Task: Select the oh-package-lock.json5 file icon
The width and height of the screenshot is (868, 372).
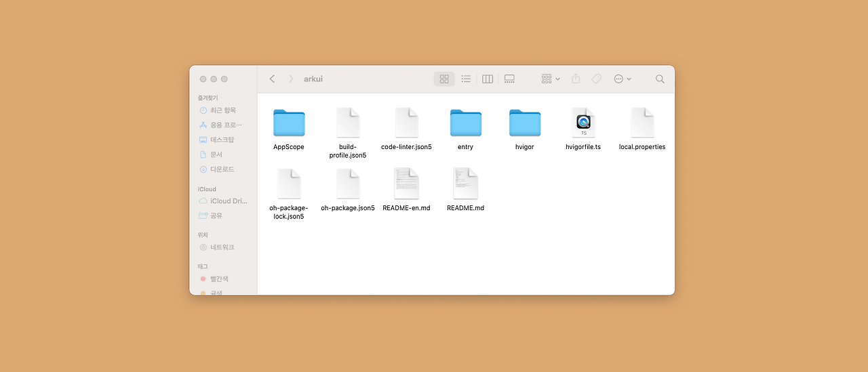Action: [289, 184]
